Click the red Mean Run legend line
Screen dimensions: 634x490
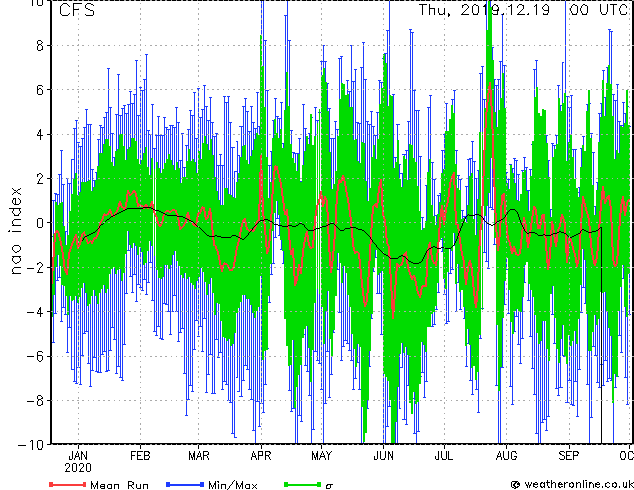[67, 484]
